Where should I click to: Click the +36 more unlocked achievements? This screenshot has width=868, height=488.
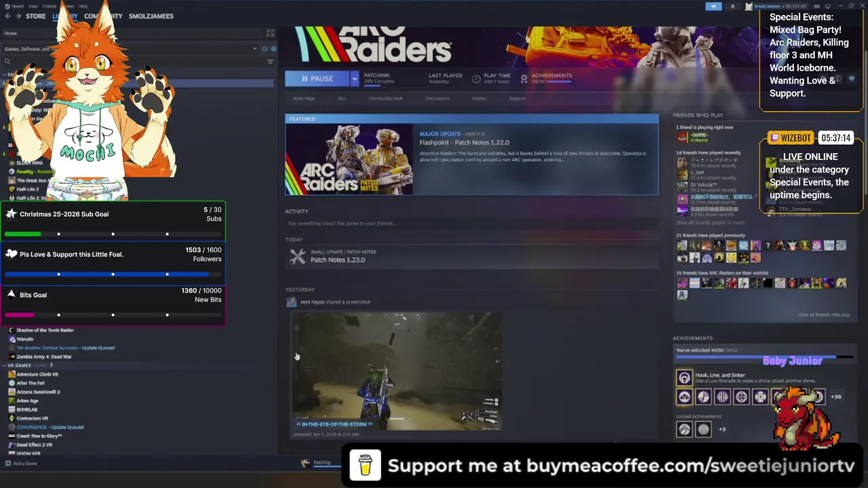(836, 396)
